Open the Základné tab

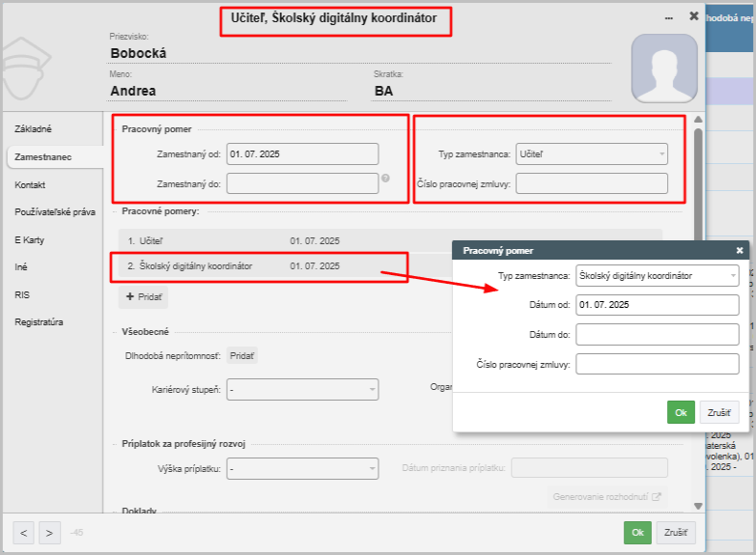tap(34, 129)
